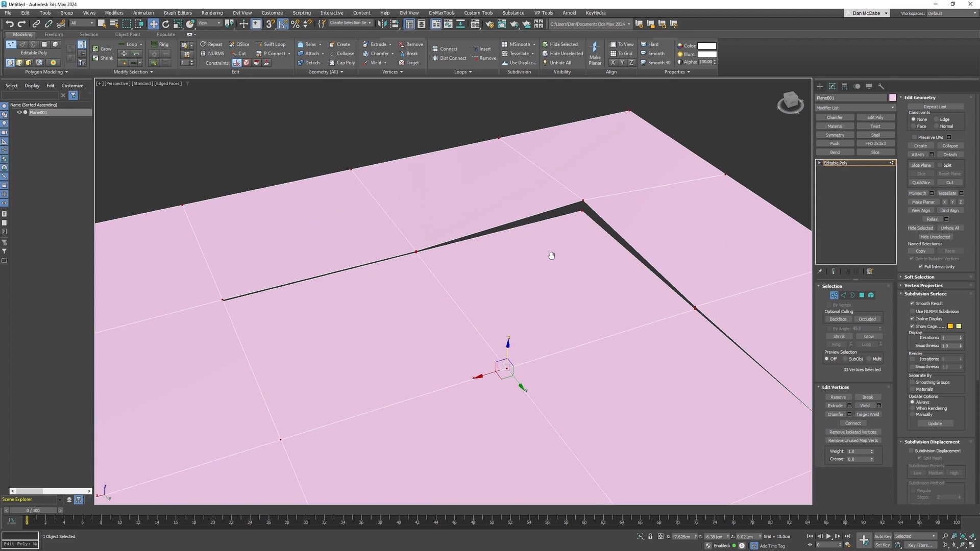Click the Swift Loop tool
Viewport: 980px width, 551px height.
coord(271,44)
